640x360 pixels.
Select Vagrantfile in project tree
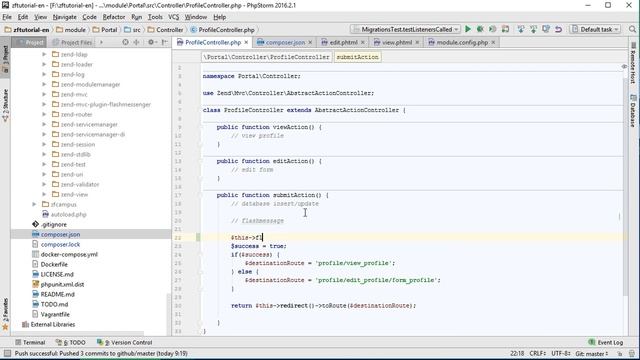click(55, 314)
